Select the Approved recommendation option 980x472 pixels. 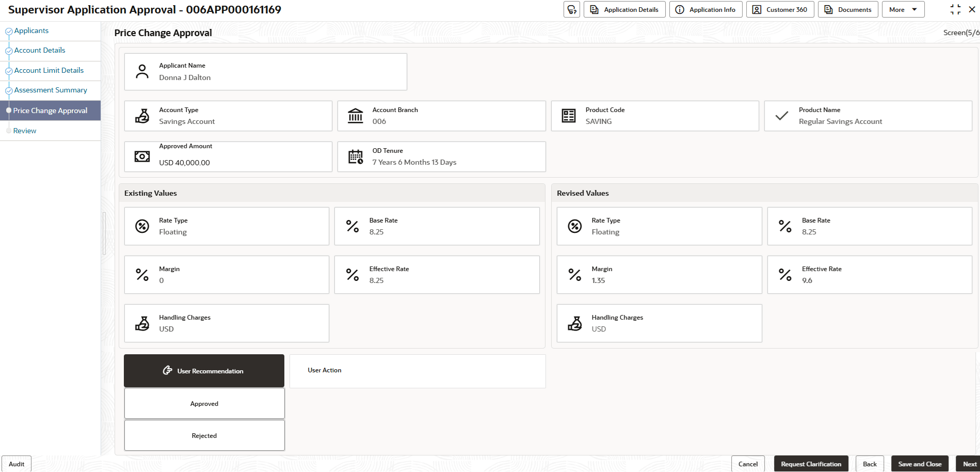(204, 403)
